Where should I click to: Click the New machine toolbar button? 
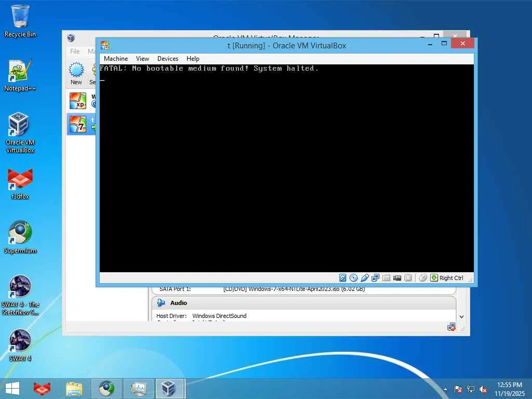click(x=76, y=73)
